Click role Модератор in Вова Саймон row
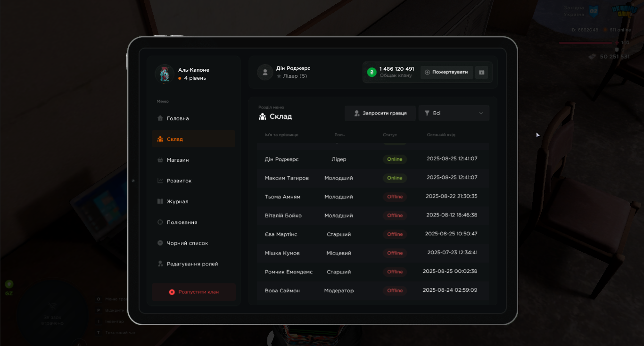 [339, 290]
